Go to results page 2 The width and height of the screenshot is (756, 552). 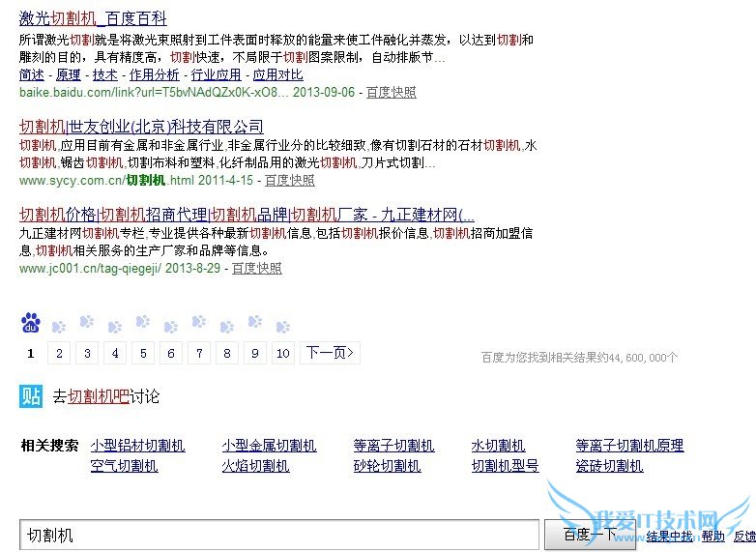[59, 354]
